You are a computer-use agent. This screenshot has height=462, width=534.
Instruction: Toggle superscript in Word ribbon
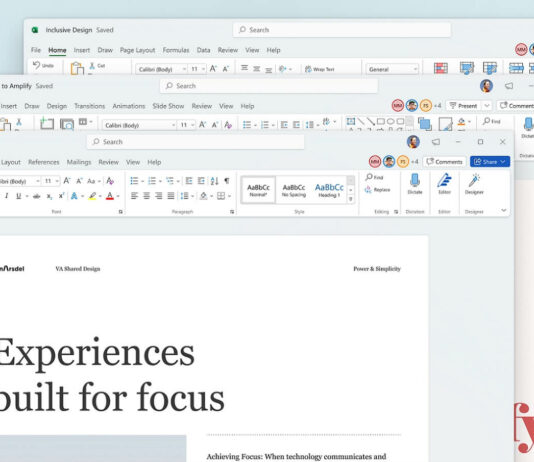point(61,196)
